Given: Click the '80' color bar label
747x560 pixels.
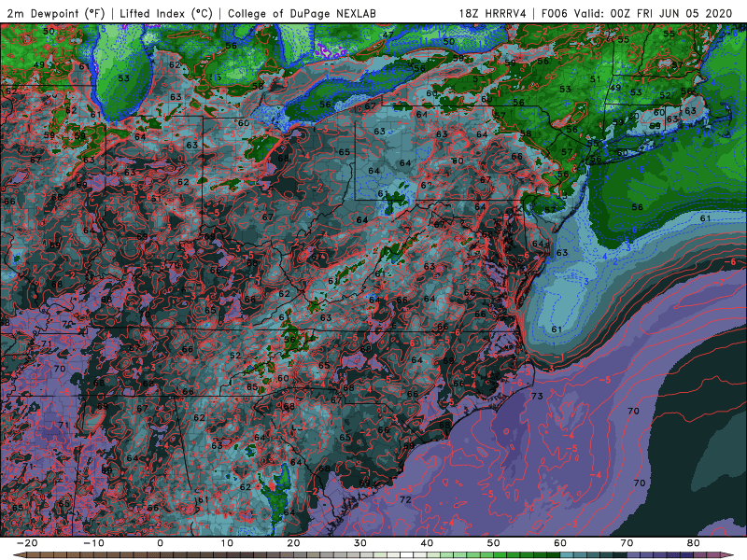Looking at the screenshot, I should point(694,543).
